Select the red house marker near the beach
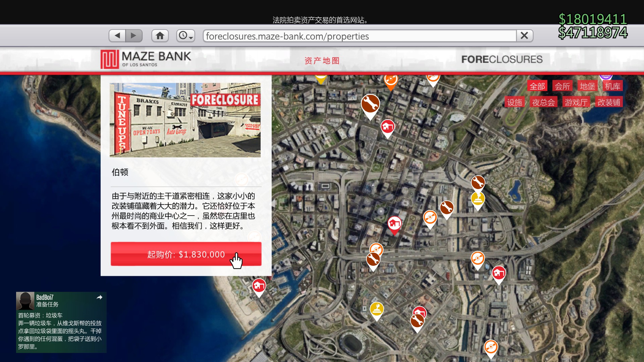644x362 pixels. pos(259,286)
